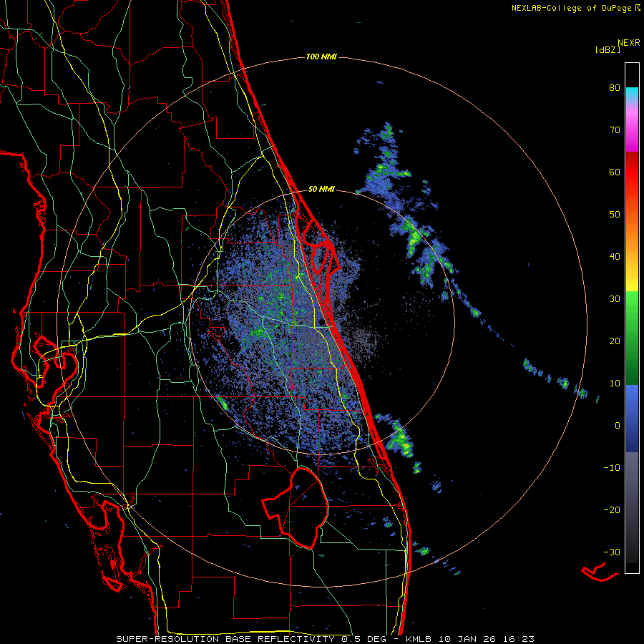Click the KMLB 10 JAN 26 16:23 timestamp
The height and width of the screenshot is (644, 644).
click(470, 639)
